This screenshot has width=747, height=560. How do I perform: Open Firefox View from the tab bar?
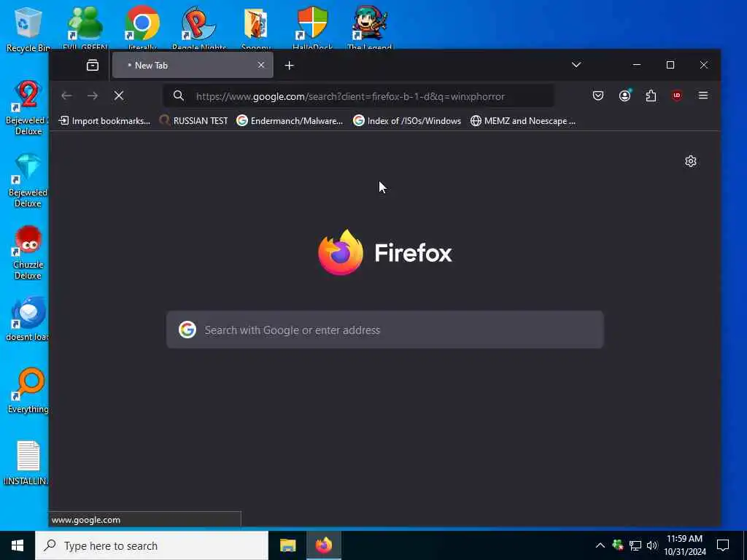click(93, 65)
